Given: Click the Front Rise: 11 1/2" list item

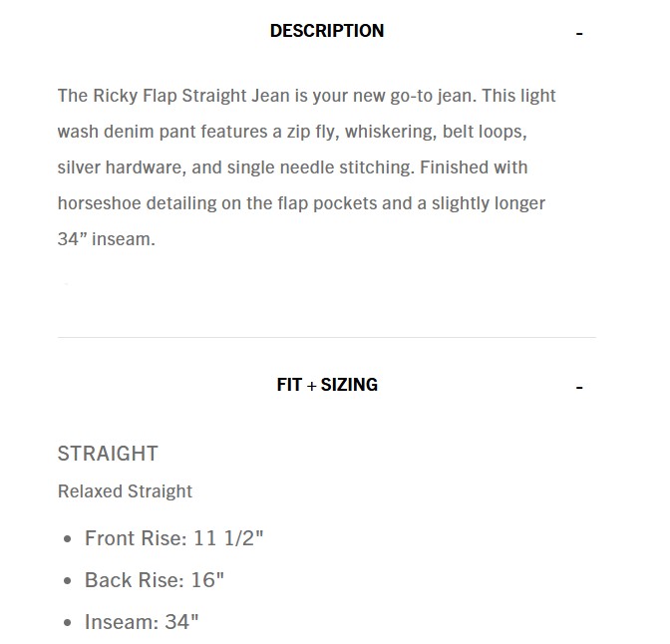Looking at the screenshot, I should click(173, 538).
